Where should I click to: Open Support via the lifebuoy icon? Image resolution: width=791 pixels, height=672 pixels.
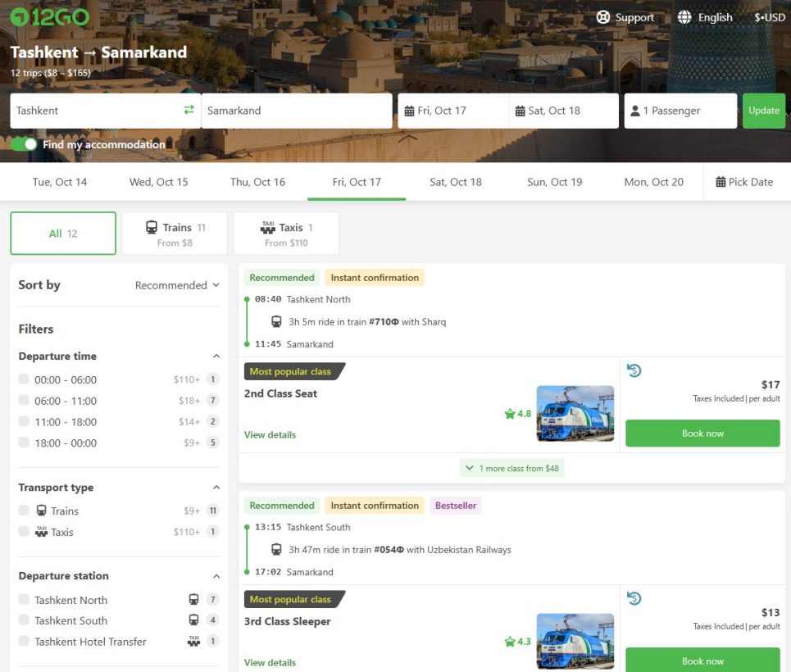point(603,17)
